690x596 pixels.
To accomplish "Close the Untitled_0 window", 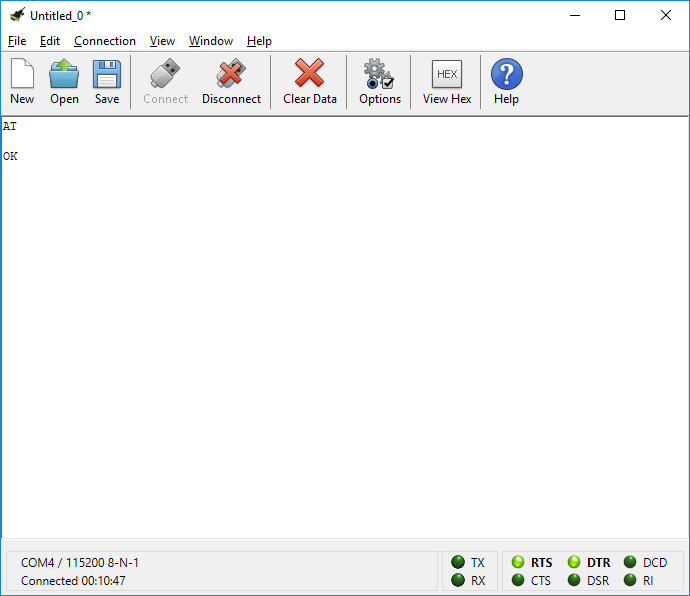I will (x=666, y=15).
